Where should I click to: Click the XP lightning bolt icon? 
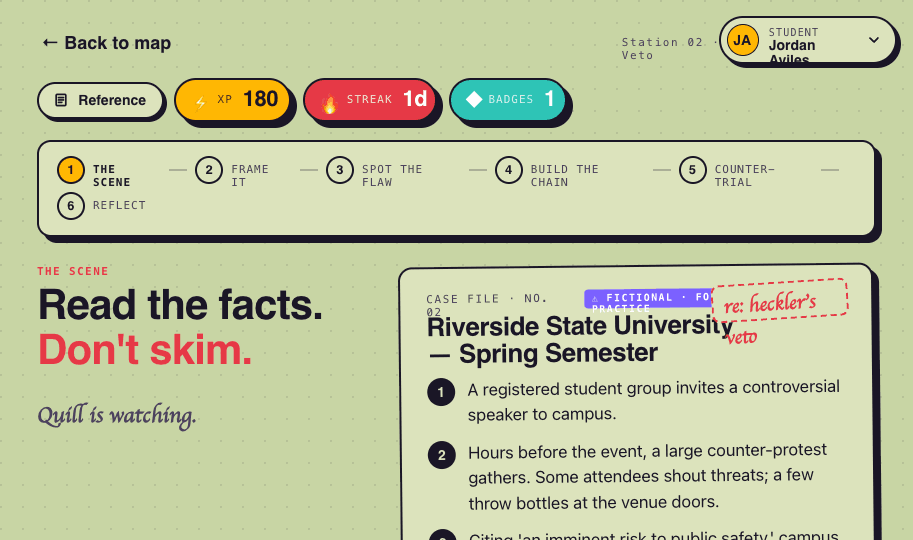[200, 103]
